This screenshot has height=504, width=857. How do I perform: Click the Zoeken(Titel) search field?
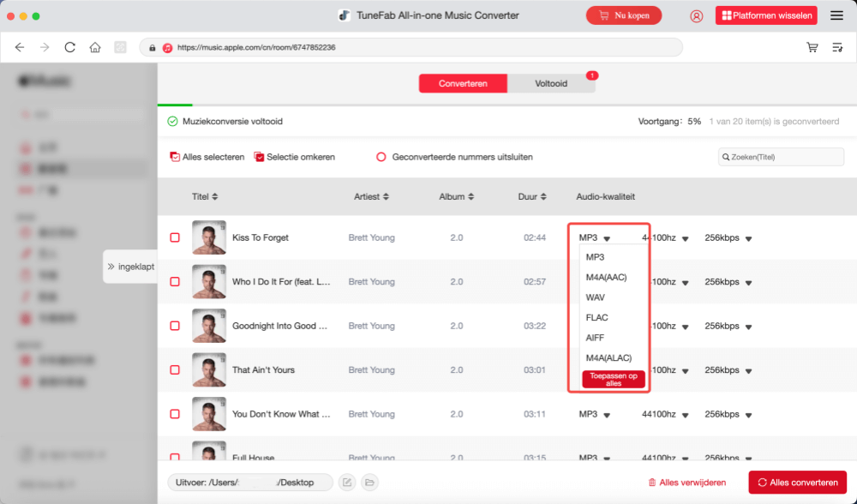click(x=781, y=157)
